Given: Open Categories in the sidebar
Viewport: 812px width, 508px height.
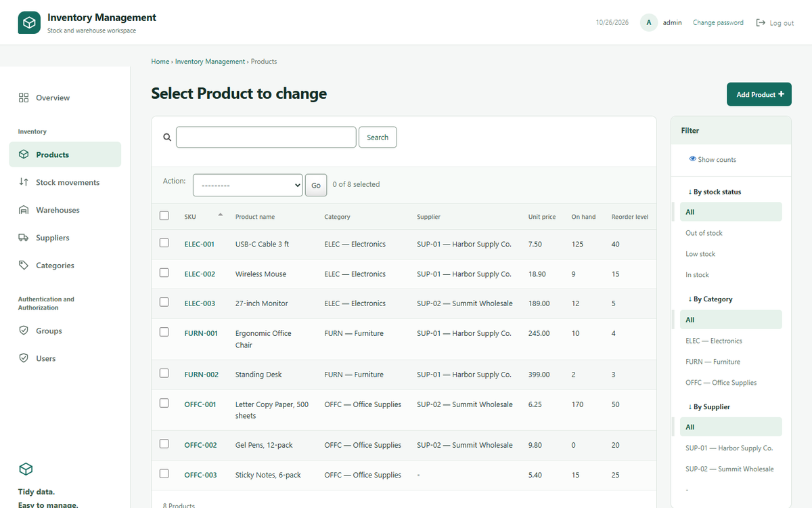Looking at the screenshot, I should [65, 266].
